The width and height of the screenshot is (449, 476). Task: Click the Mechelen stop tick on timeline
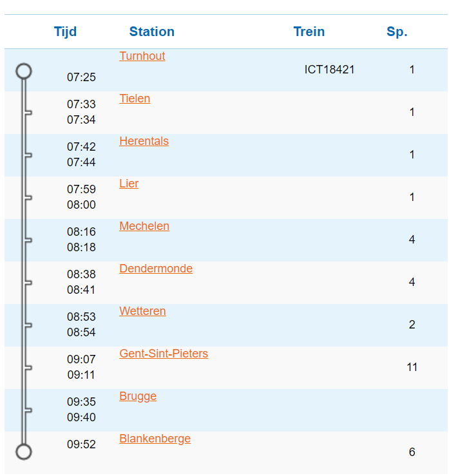[28, 240]
